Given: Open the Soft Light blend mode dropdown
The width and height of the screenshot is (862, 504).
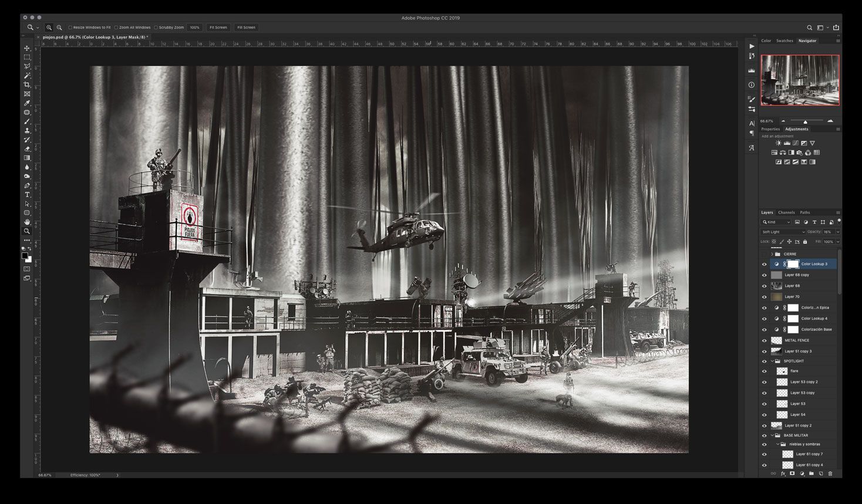Looking at the screenshot, I should 783,232.
